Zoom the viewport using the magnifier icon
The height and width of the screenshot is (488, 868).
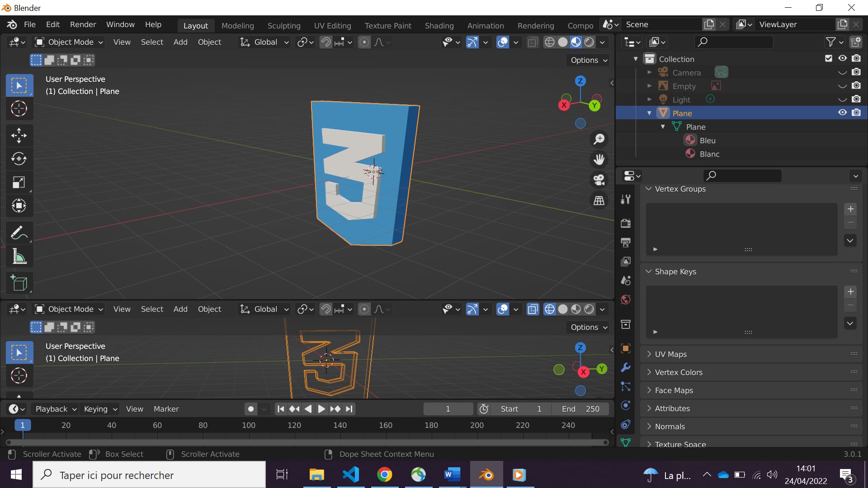point(599,139)
